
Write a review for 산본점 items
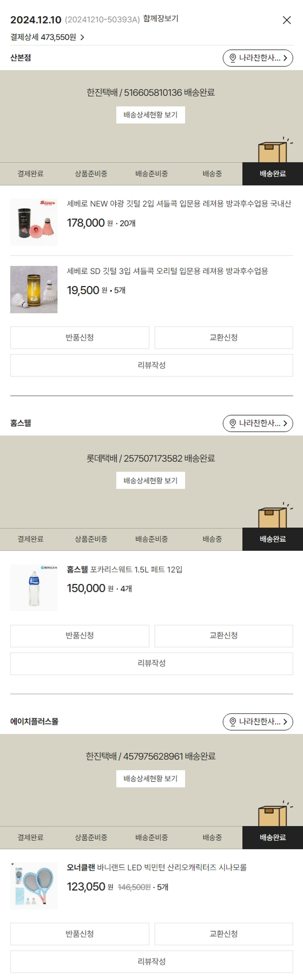pyautogui.click(x=151, y=365)
